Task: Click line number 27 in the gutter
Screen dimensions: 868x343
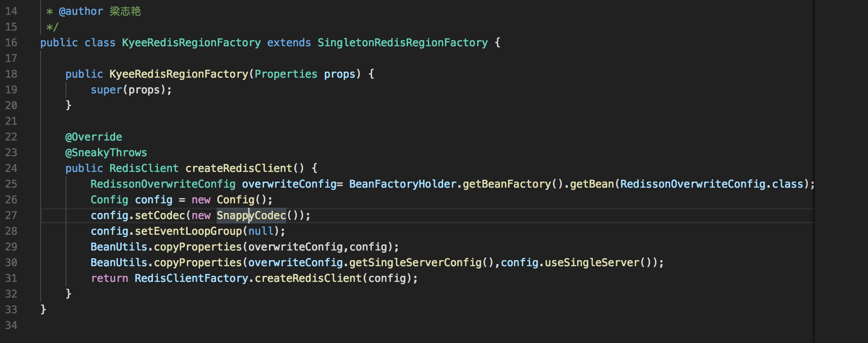Action: tap(11, 216)
